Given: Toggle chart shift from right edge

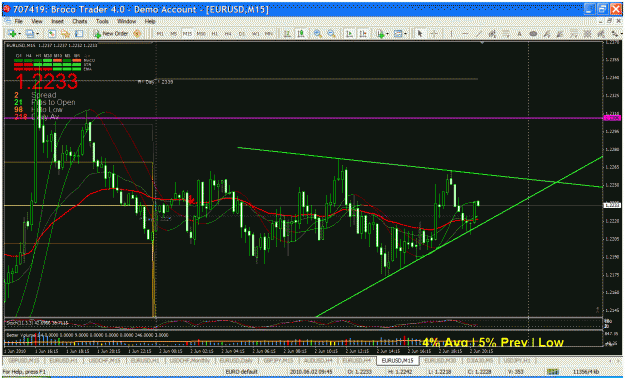Looking at the screenshot, I should point(363,34).
